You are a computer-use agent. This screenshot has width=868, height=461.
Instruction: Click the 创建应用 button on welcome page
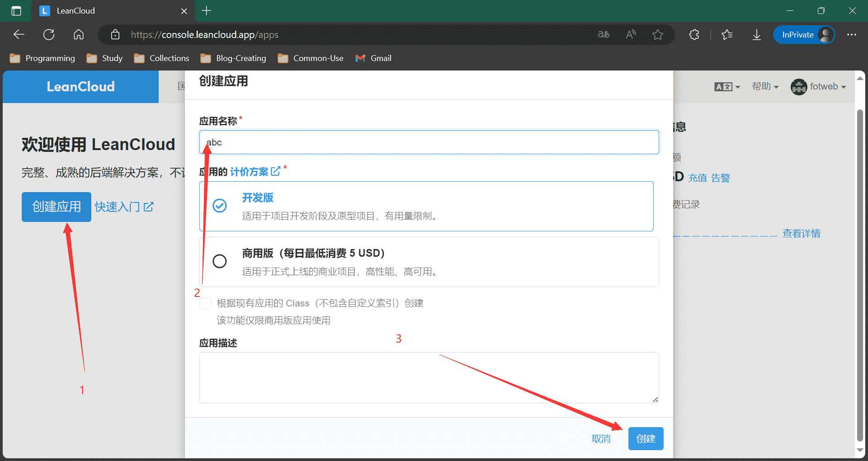click(x=57, y=207)
